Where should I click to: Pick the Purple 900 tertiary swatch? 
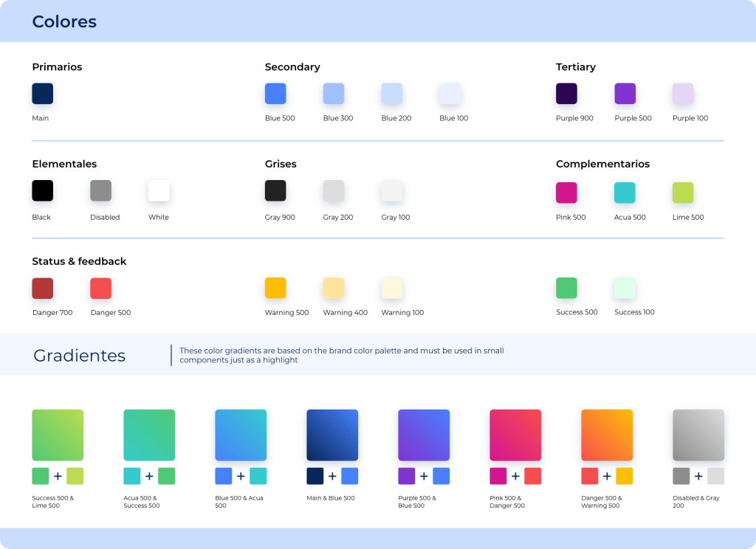tap(566, 94)
